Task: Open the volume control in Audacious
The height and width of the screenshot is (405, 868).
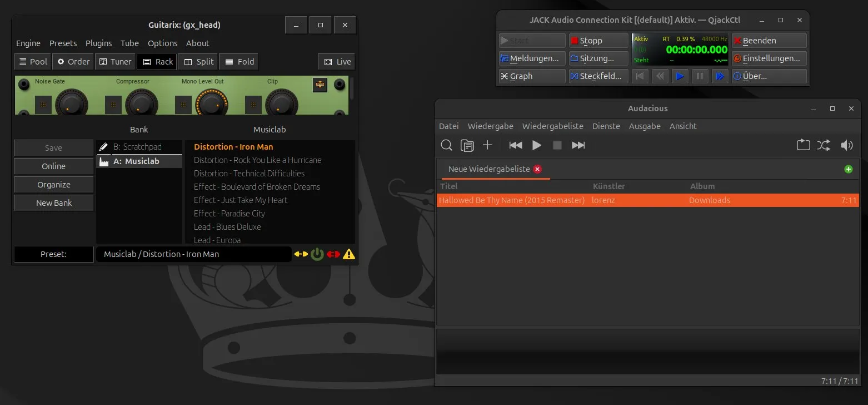Action: [847, 145]
